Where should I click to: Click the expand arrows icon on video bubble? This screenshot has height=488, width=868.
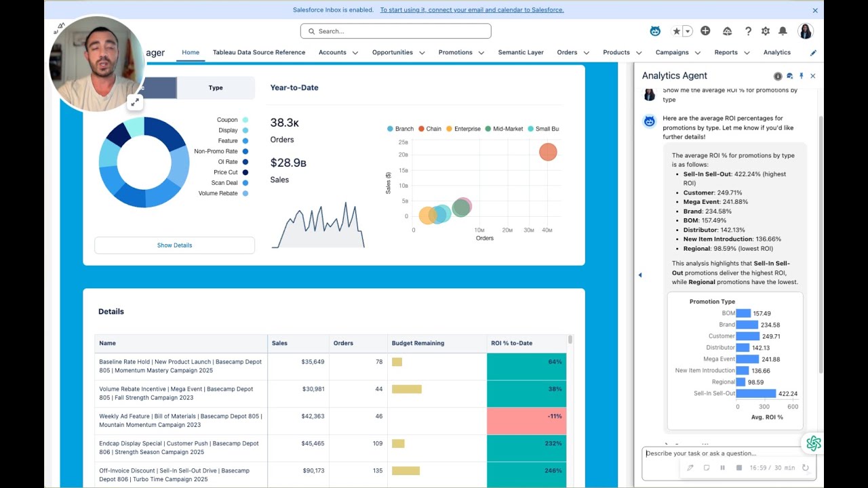[135, 102]
